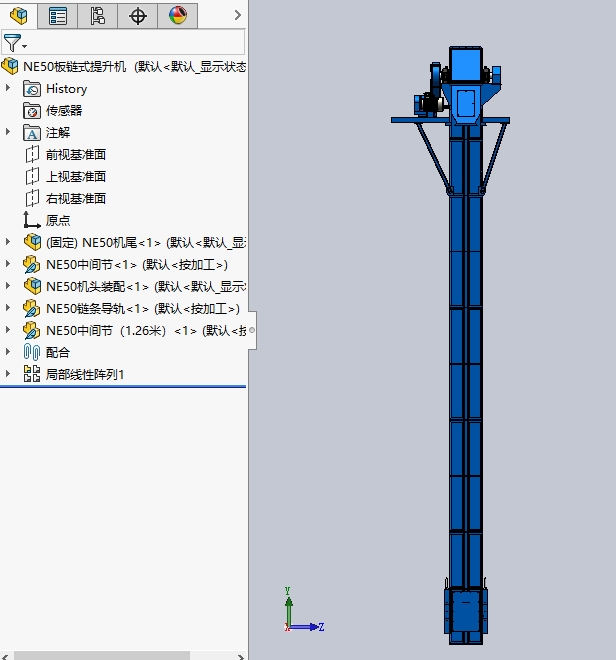Select the 原点 origin item
Screen dimensions: 616x660
coord(58,220)
